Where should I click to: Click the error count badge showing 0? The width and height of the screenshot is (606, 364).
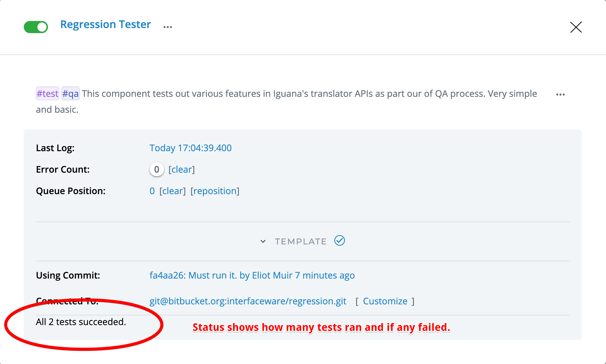coord(156,169)
